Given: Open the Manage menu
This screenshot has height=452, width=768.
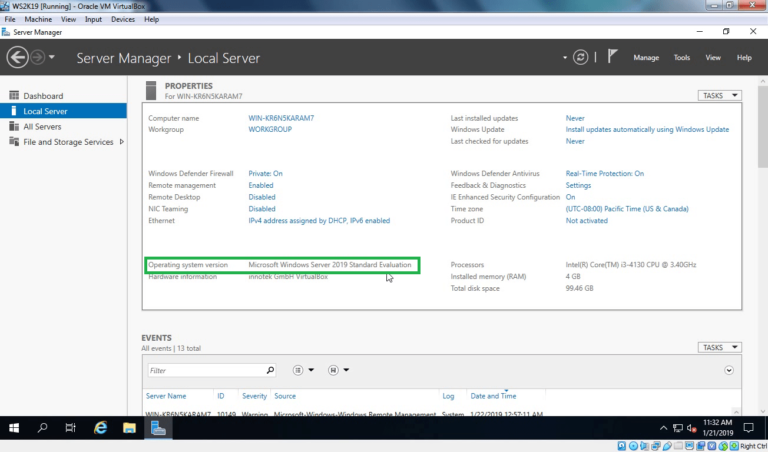Looking at the screenshot, I should pyautogui.click(x=646, y=58).
